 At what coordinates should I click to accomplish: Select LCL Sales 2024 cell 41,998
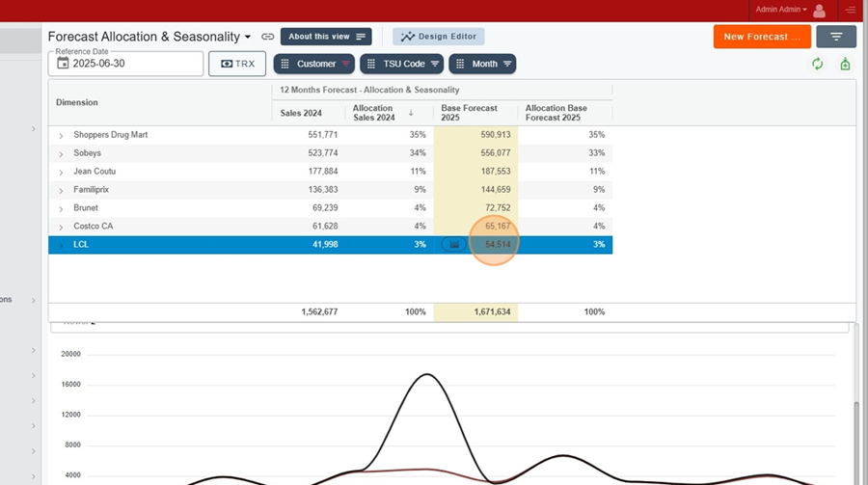click(325, 244)
